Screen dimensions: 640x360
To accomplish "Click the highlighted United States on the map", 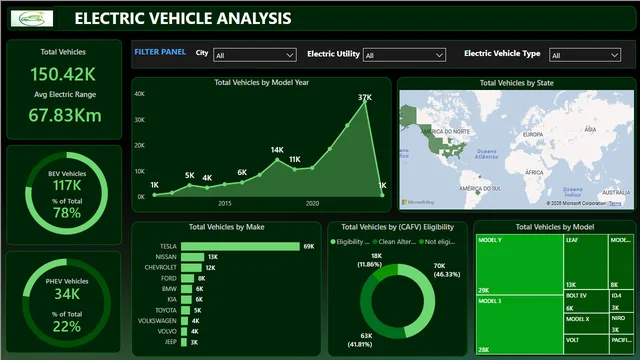I will [x=447, y=148].
